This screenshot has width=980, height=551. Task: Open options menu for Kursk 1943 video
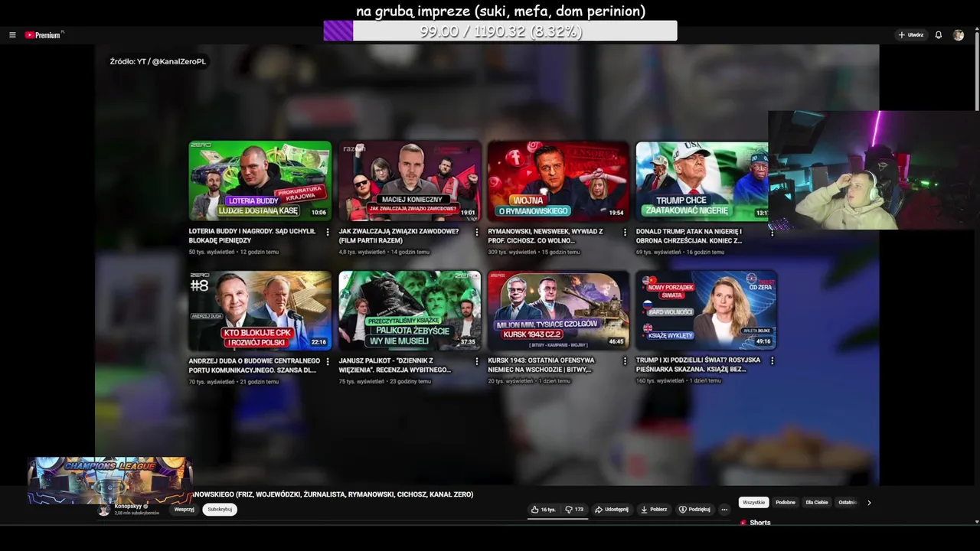[x=625, y=361]
